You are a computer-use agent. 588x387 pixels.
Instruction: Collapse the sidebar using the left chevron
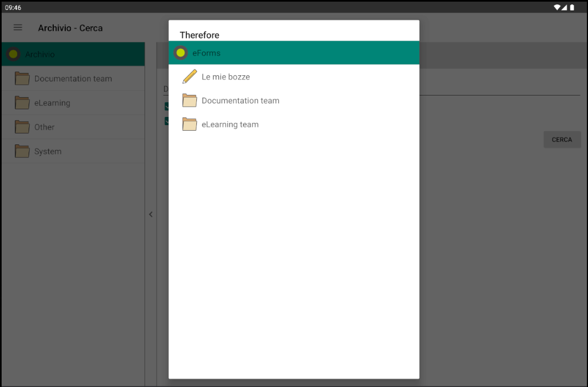(x=151, y=215)
